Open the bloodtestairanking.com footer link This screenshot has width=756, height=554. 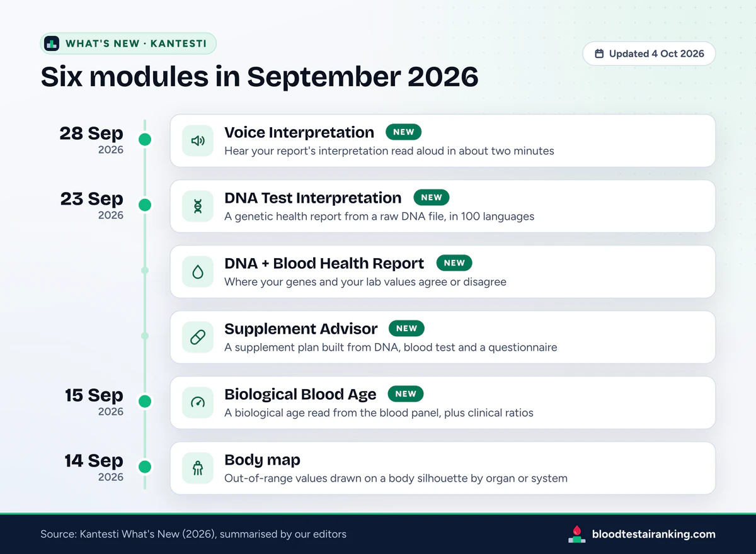654,534
